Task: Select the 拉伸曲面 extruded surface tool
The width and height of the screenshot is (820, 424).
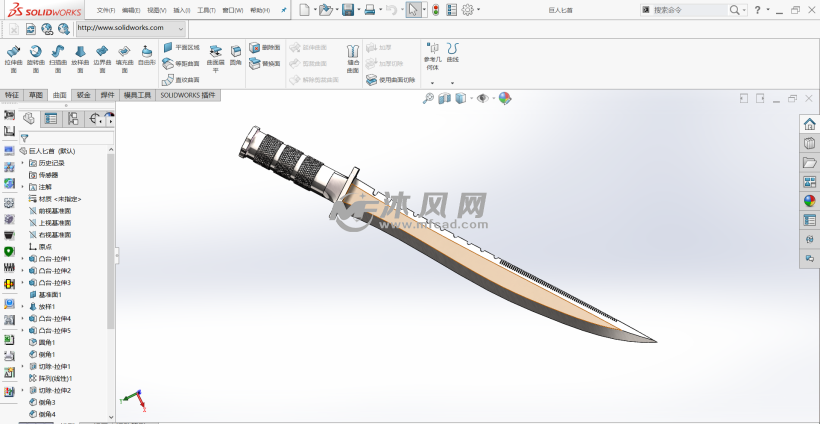Action: [x=13, y=58]
